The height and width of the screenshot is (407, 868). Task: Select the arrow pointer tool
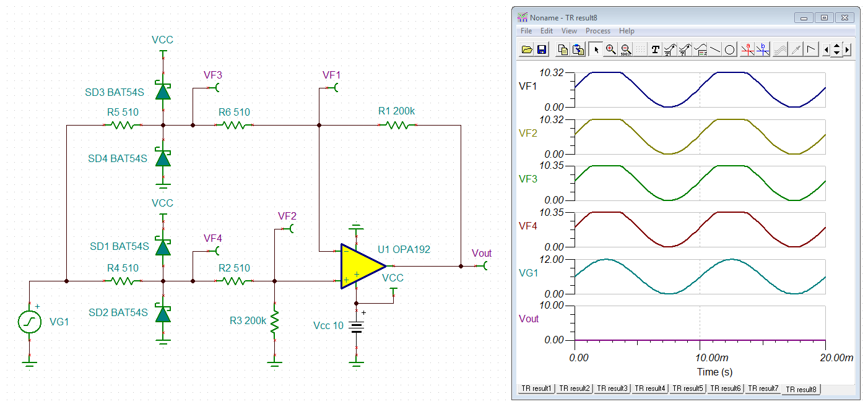coord(596,49)
